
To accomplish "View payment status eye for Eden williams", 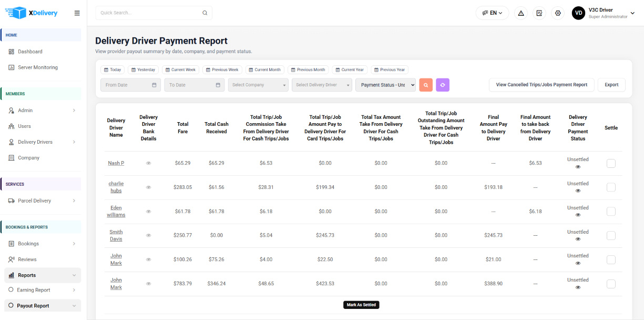I will tap(578, 215).
